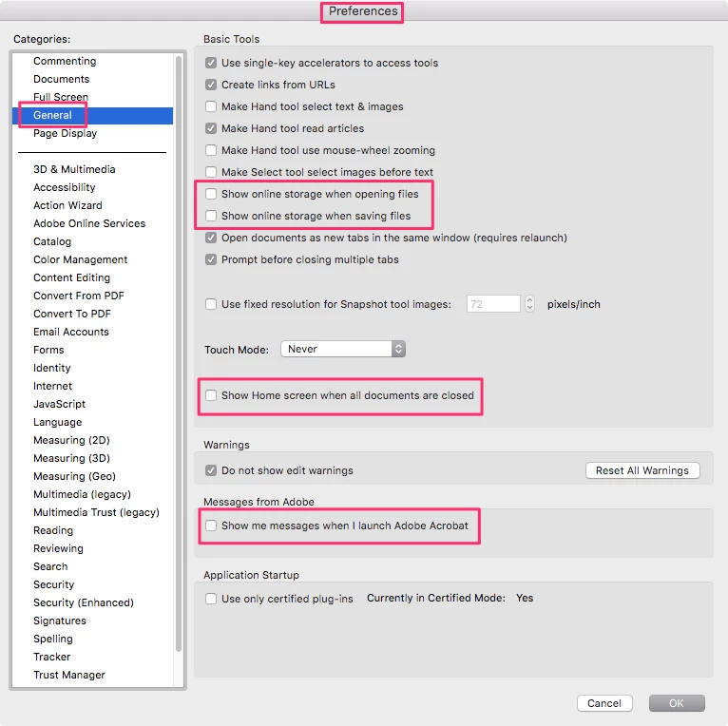The image size is (728, 726).
Task: Select 3D & Multimedia category
Action: pos(74,169)
